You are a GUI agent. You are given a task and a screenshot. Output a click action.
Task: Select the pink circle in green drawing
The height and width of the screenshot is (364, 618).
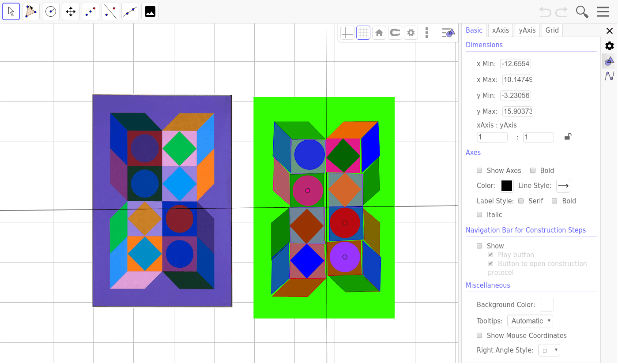point(308,191)
